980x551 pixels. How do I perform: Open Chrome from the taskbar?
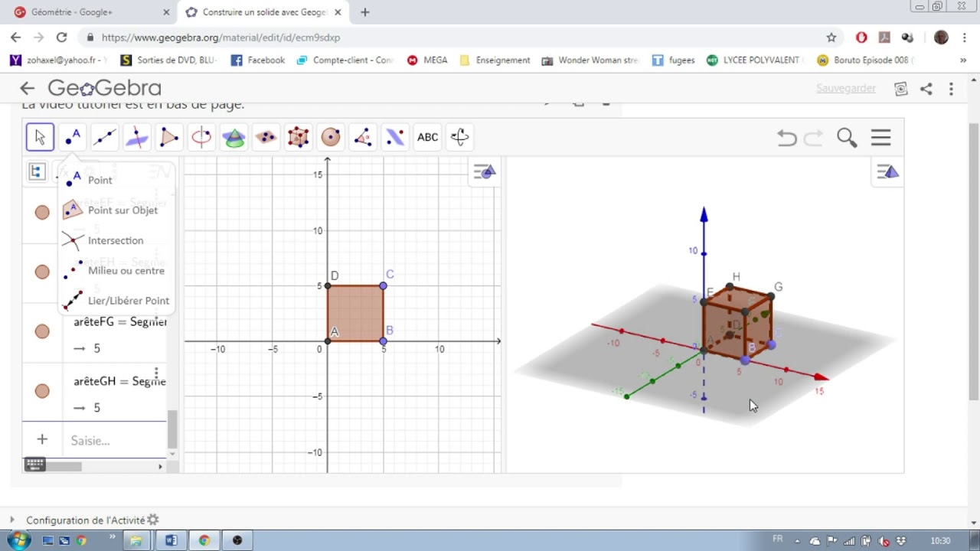pos(204,540)
